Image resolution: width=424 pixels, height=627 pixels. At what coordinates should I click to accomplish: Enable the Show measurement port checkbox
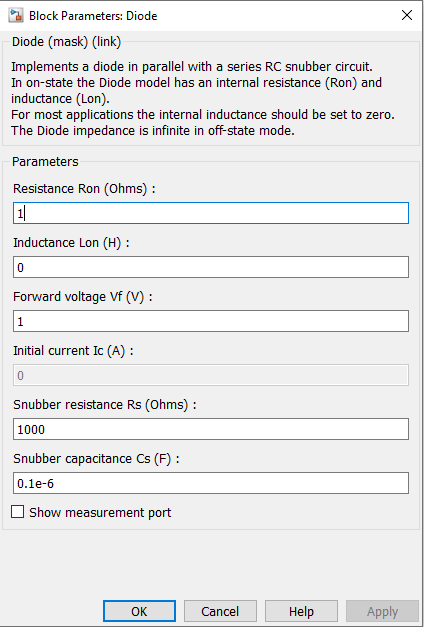[x=17, y=512]
